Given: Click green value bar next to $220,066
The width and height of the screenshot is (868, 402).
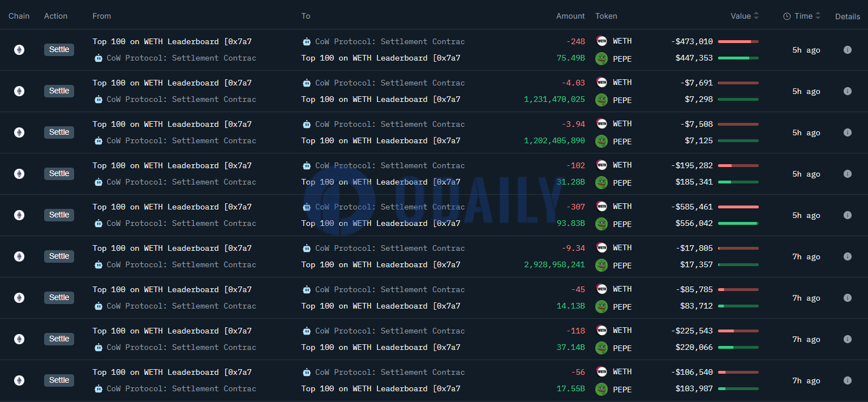Looking at the screenshot, I should (738, 348).
